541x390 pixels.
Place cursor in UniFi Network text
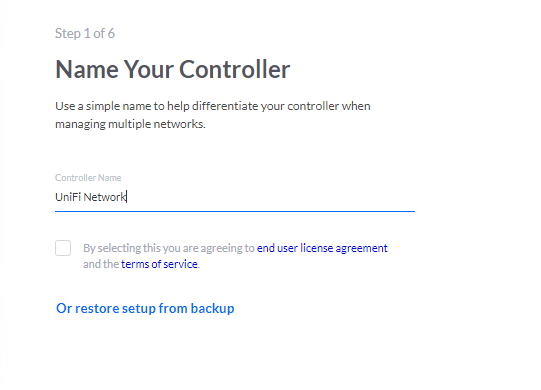pyautogui.click(x=90, y=197)
